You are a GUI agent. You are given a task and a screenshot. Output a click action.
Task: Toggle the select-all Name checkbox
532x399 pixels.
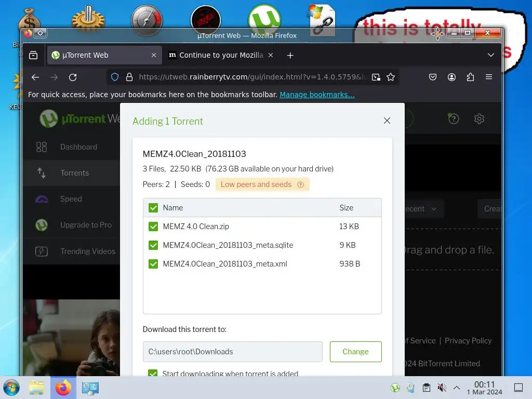pos(153,208)
